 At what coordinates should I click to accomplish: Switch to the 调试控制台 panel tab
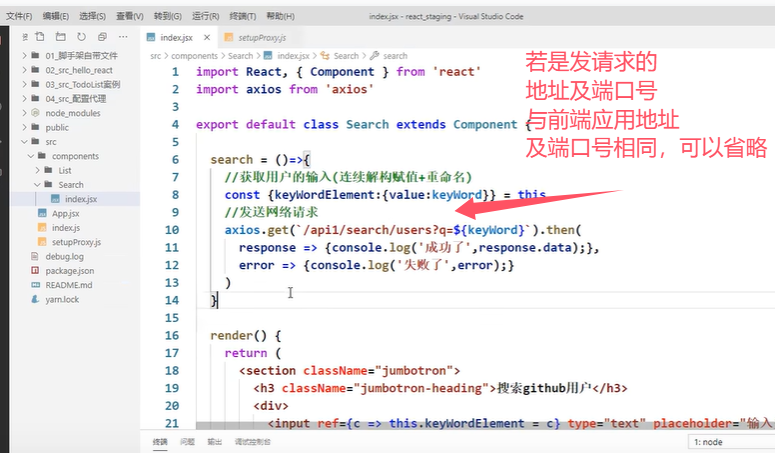click(x=253, y=442)
